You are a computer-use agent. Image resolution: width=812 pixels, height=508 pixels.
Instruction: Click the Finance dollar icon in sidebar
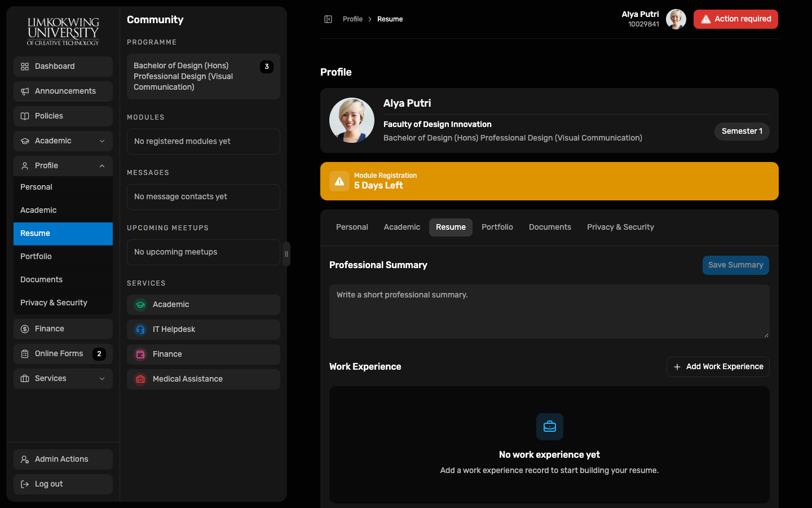point(25,329)
